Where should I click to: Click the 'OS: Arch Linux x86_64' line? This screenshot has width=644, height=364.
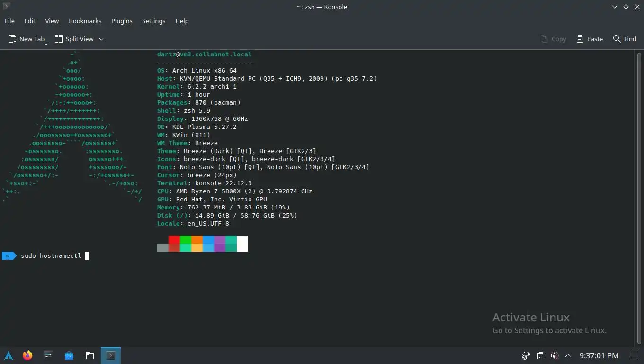pos(197,71)
